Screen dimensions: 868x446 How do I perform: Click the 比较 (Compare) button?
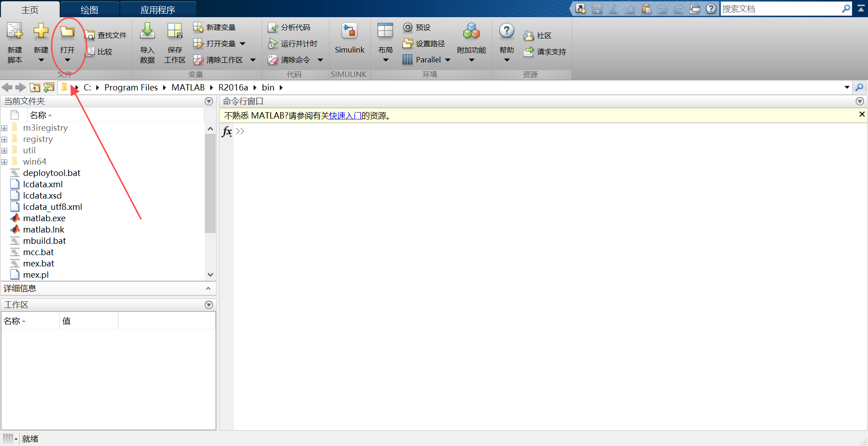tap(99, 52)
